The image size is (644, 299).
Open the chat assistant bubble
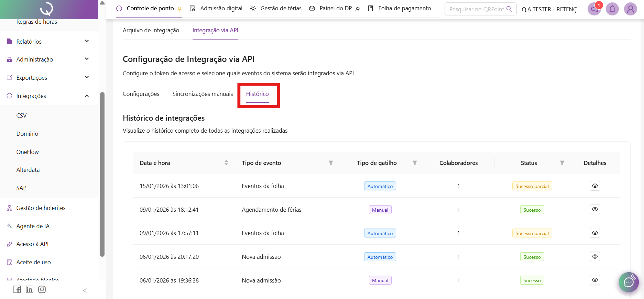point(629,282)
